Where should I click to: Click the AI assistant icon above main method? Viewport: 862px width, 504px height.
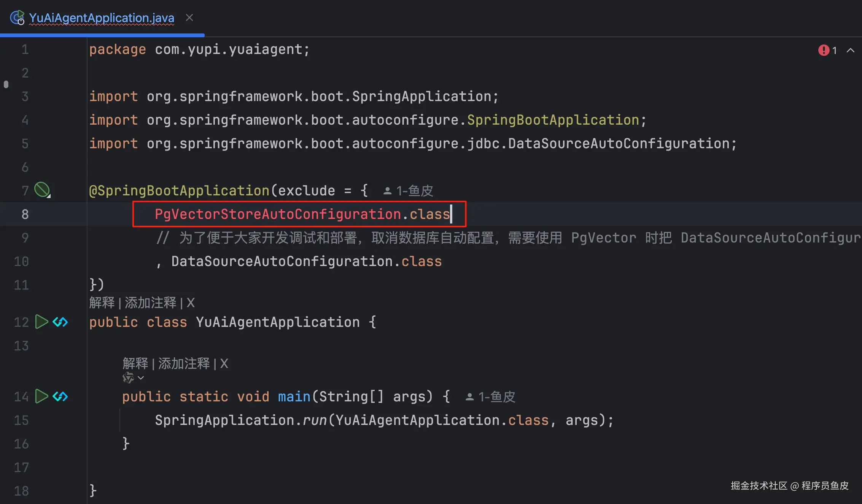(128, 378)
